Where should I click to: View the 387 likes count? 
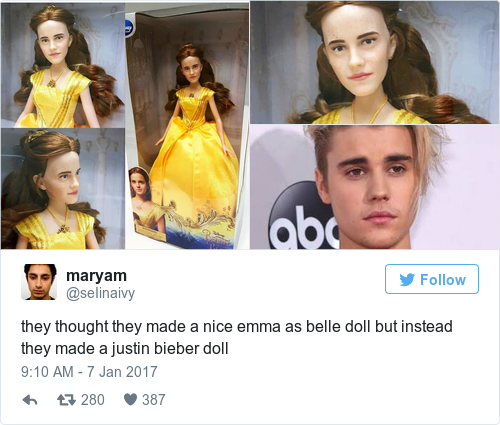tap(154, 400)
